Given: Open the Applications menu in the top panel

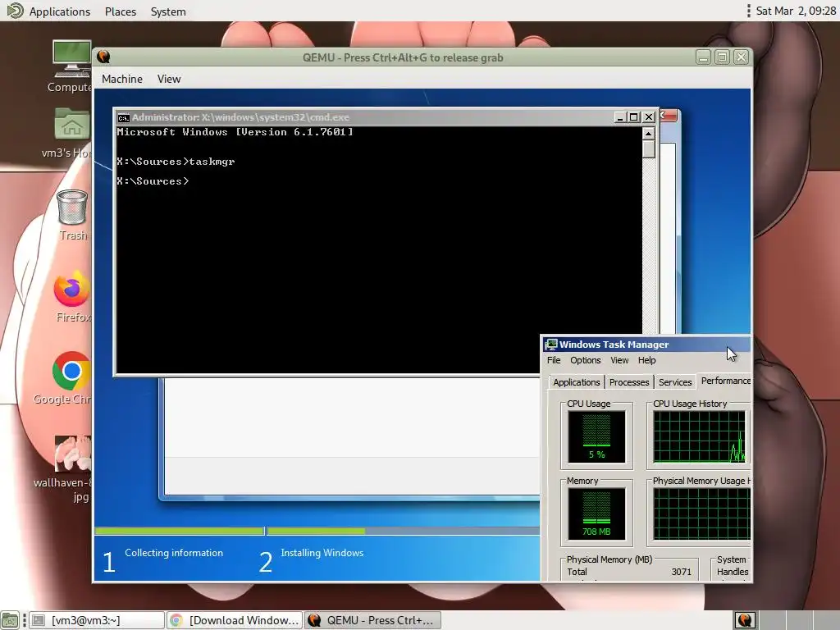Looking at the screenshot, I should coord(59,11).
